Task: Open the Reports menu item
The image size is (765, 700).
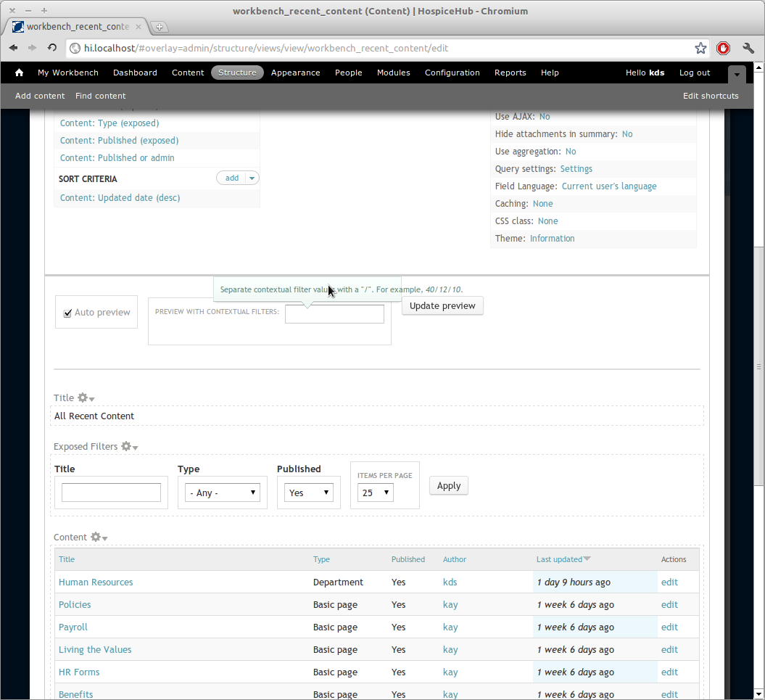Action: click(510, 73)
